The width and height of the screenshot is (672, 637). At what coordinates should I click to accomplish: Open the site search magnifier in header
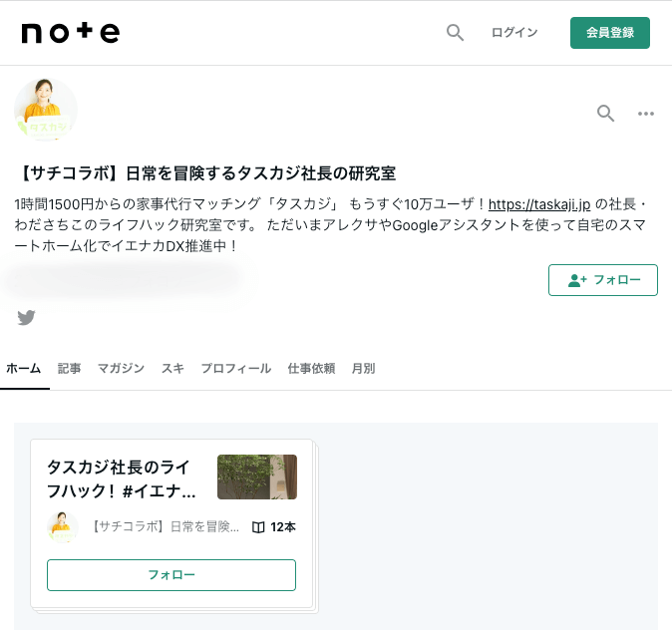pos(455,33)
